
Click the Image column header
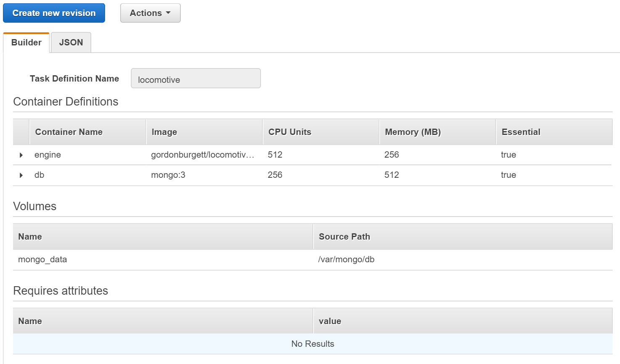164,132
